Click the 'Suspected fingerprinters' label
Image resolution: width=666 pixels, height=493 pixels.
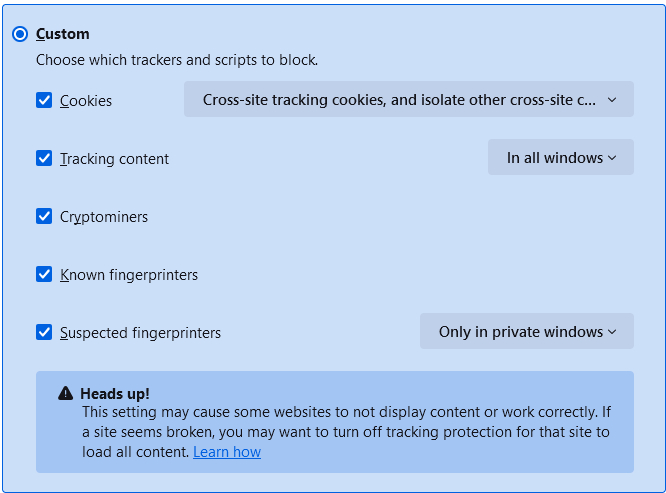(x=140, y=333)
